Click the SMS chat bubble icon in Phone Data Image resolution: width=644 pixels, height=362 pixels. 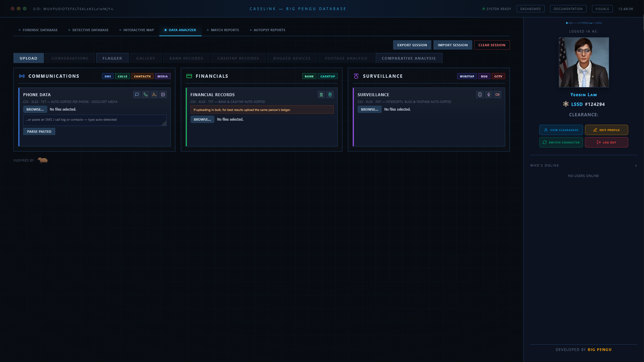click(x=137, y=95)
